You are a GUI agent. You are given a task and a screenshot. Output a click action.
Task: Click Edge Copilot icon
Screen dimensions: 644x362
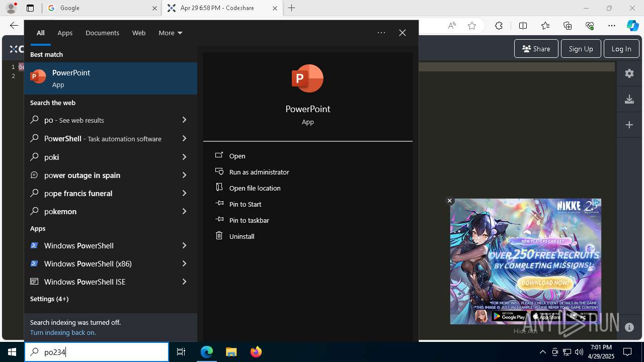pyautogui.click(x=632, y=26)
